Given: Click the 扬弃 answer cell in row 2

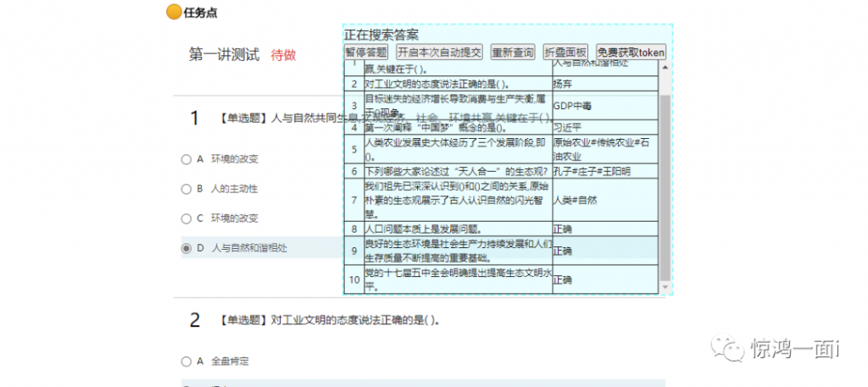Looking at the screenshot, I should tap(604, 84).
